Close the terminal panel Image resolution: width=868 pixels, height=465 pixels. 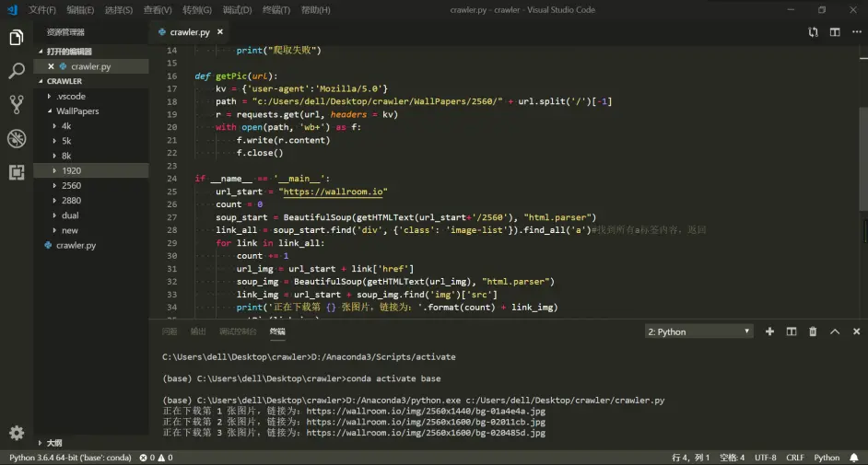pos(856,331)
